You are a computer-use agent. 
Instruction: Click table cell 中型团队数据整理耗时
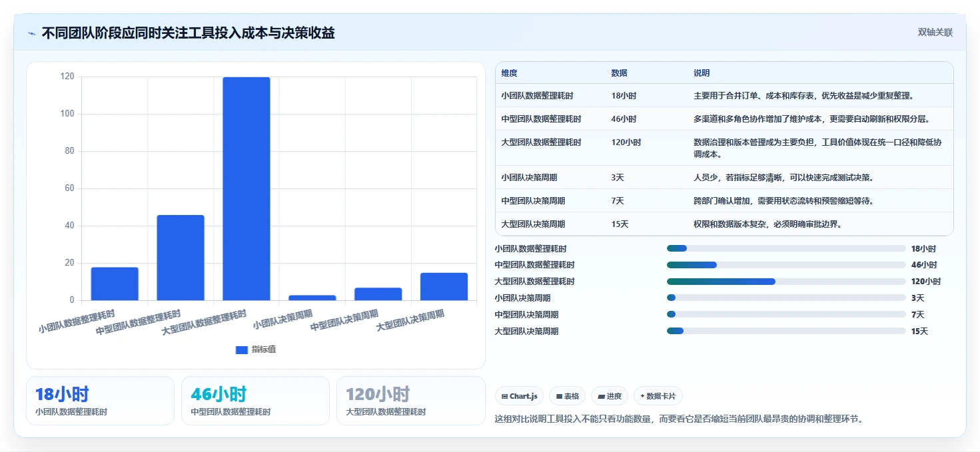(x=542, y=119)
